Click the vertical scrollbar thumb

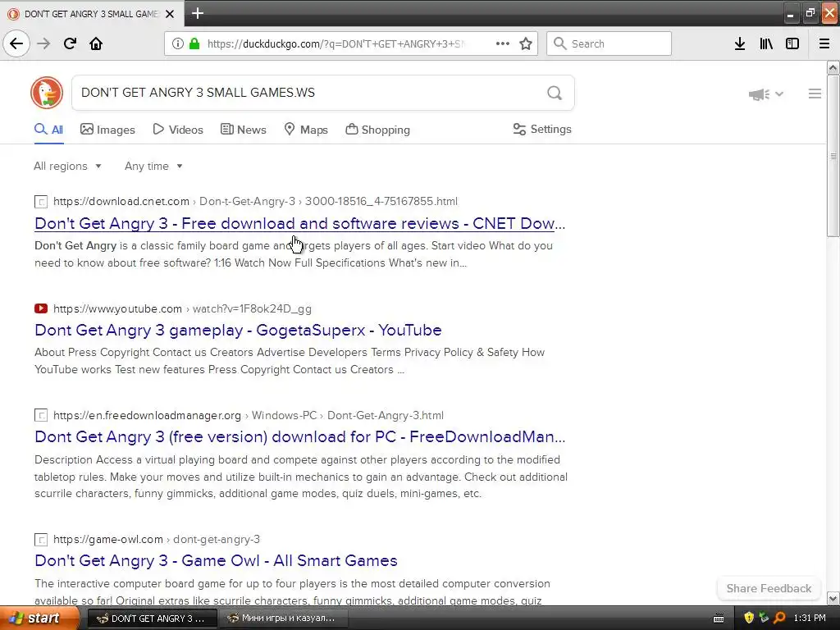tap(833, 156)
